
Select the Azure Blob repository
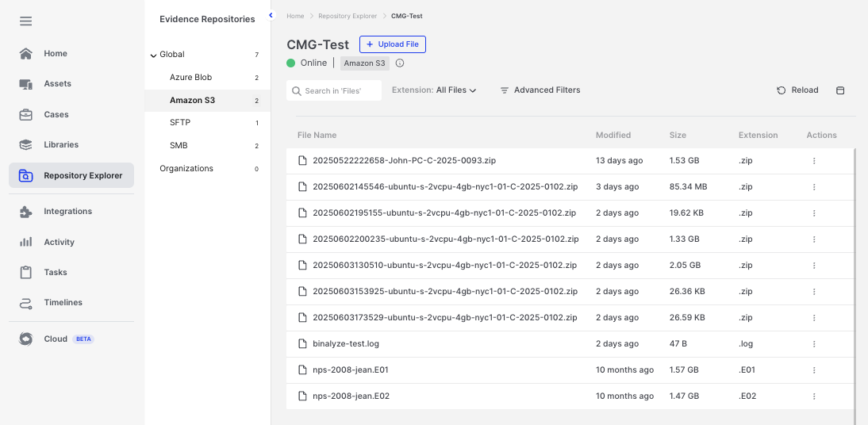coord(190,78)
